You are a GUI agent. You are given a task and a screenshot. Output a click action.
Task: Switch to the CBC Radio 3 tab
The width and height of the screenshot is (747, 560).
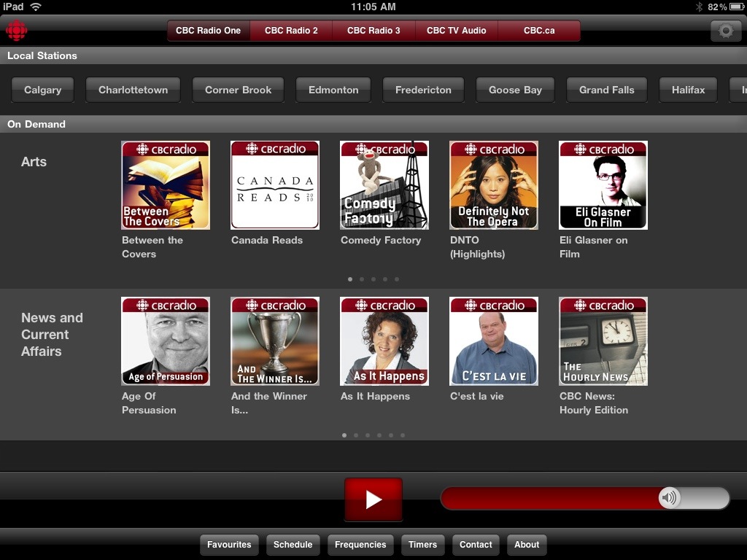(373, 31)
